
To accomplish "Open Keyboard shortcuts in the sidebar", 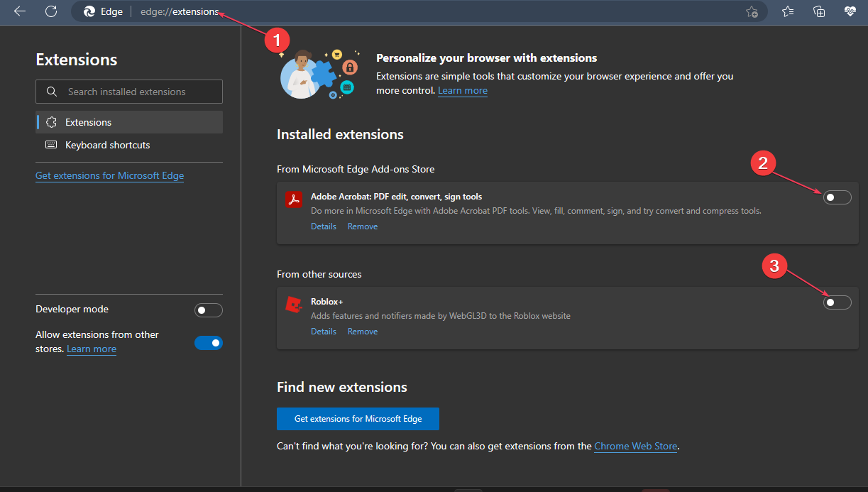I will (129, 145).
